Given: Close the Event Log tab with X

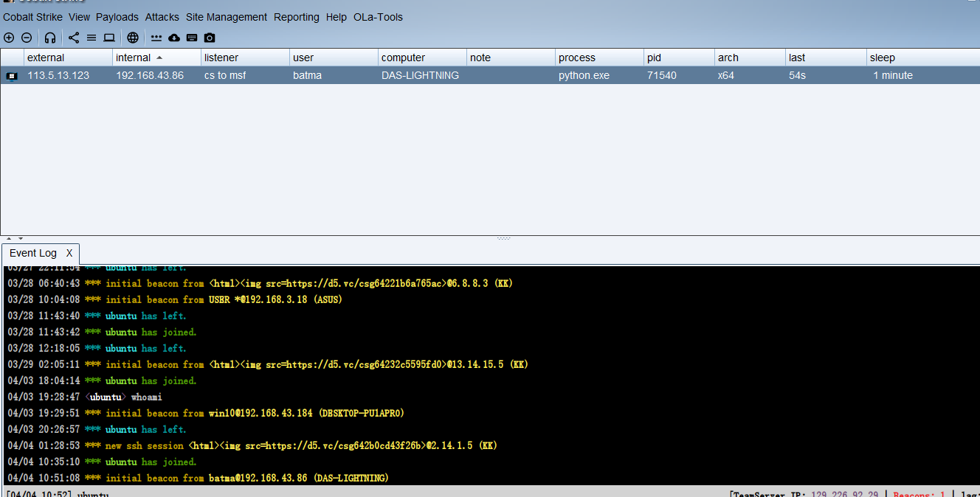Looking at the screenshot, I should coord(69,253).
